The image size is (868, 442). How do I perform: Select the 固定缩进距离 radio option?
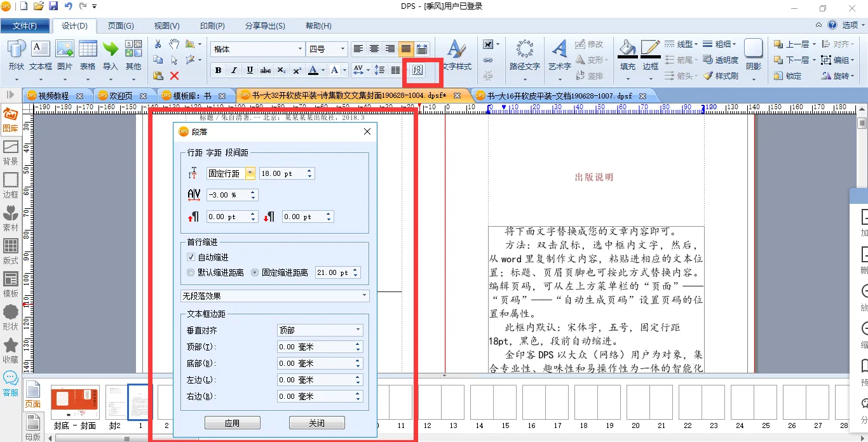pos(255,272)
